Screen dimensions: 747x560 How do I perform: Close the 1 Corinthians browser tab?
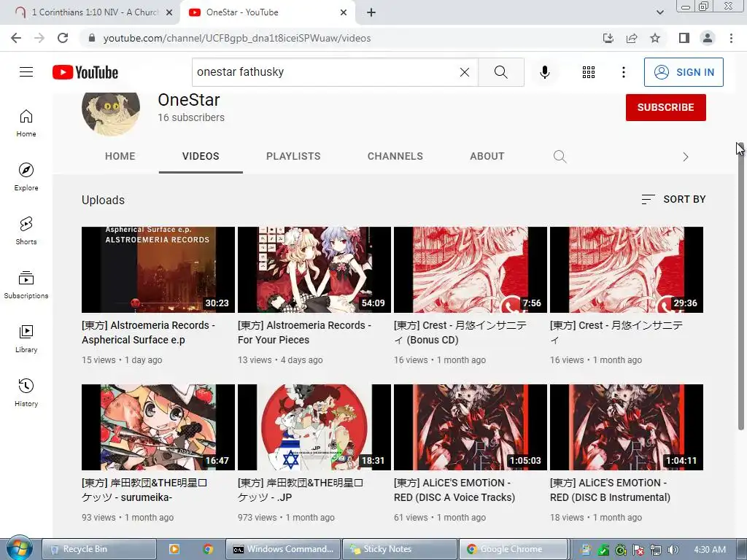click(x=169, y=12)
